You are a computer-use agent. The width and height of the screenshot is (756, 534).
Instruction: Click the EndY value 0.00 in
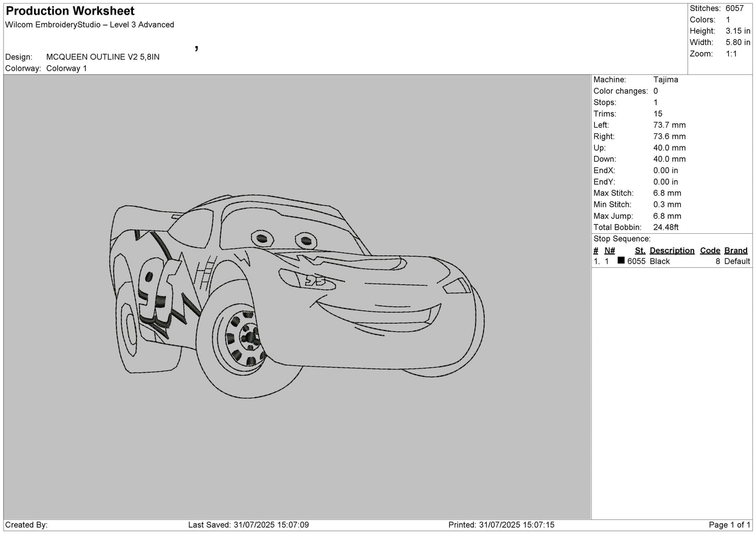click(665, 182)
